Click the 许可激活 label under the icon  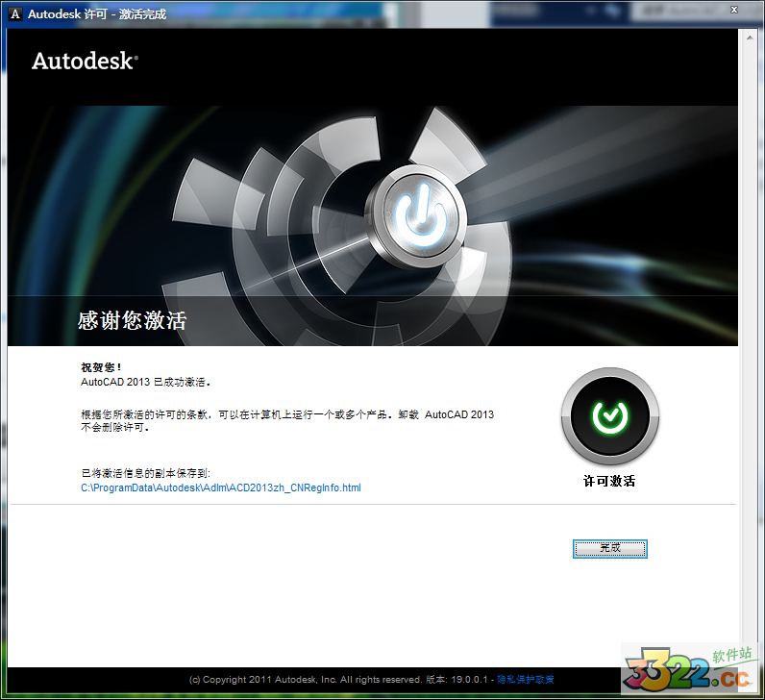(x=609, y=482)
